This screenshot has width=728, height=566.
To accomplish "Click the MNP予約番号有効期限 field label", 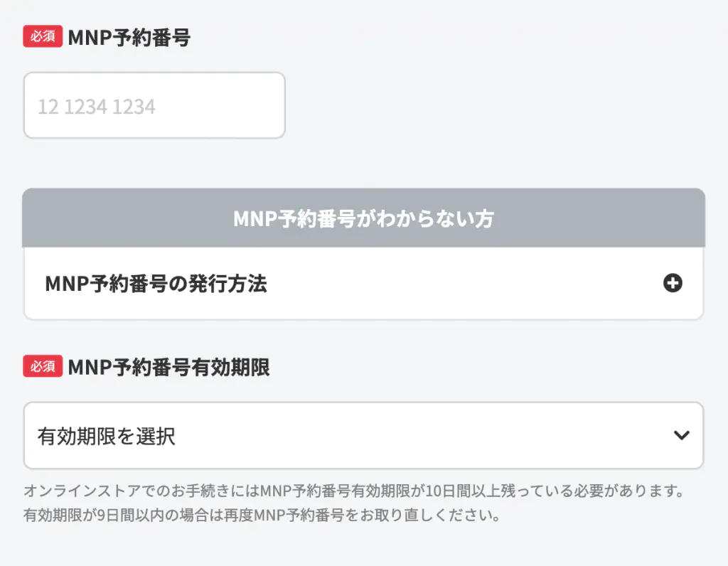I will (169, 367).
